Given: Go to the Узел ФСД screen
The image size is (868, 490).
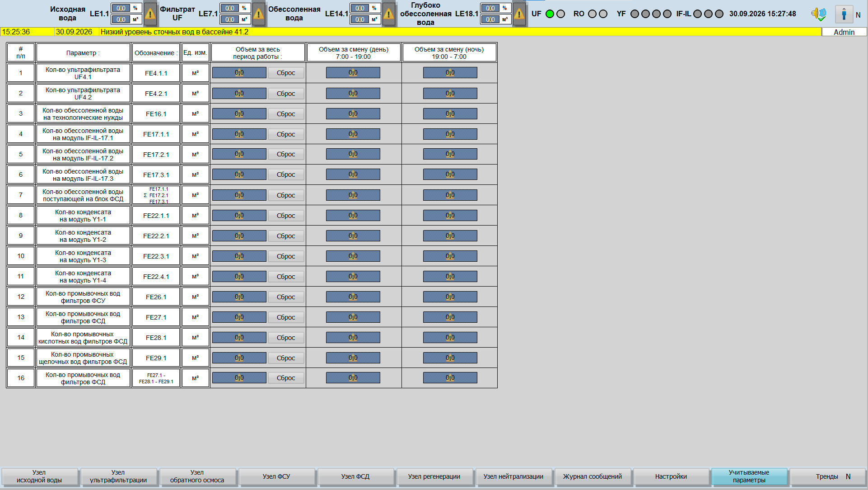Looking at the screenshot, I should tap(355, 476).
